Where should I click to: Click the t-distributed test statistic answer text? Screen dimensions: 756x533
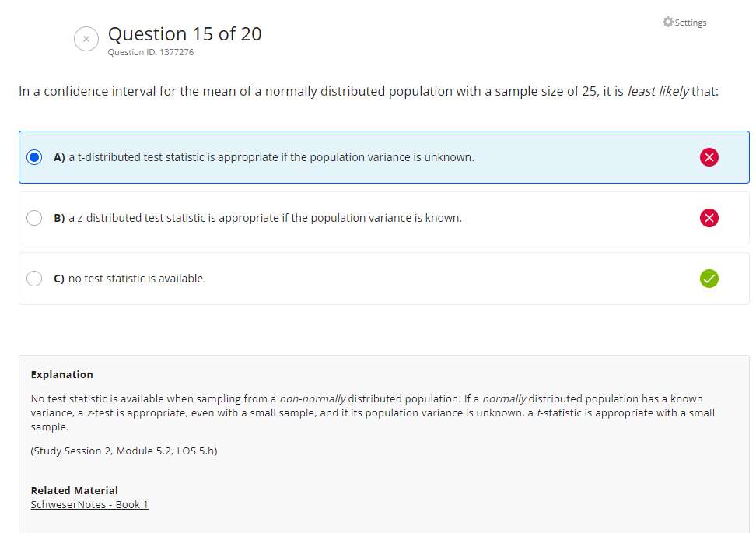pyautogui.click(x=271, y=157)
